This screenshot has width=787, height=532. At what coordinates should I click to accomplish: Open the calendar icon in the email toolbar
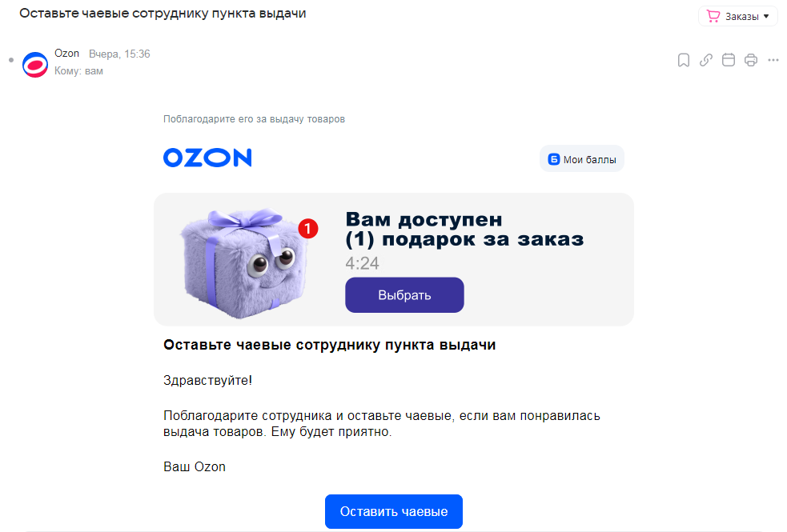[729, 60]
